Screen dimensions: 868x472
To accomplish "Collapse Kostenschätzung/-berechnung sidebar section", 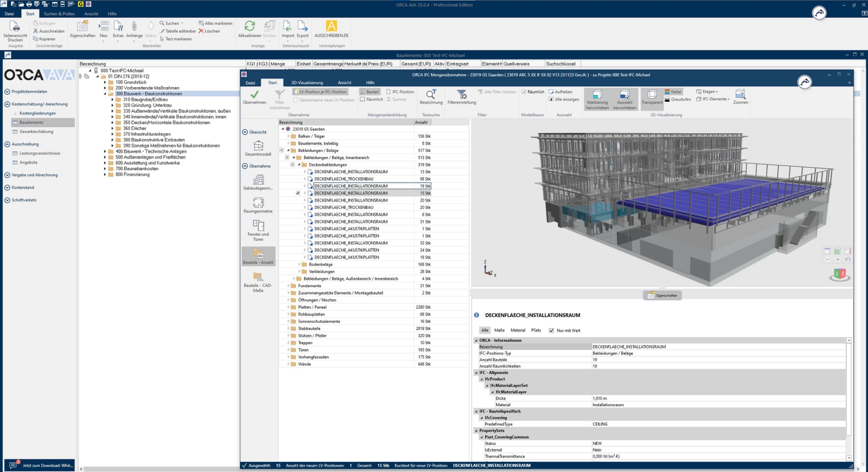I will pos(7,104).
